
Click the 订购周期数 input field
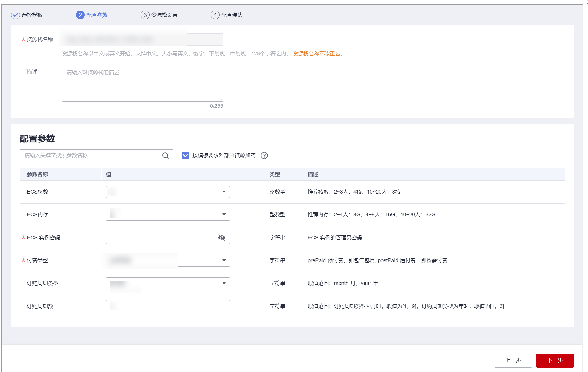click(x=168, y=306)
